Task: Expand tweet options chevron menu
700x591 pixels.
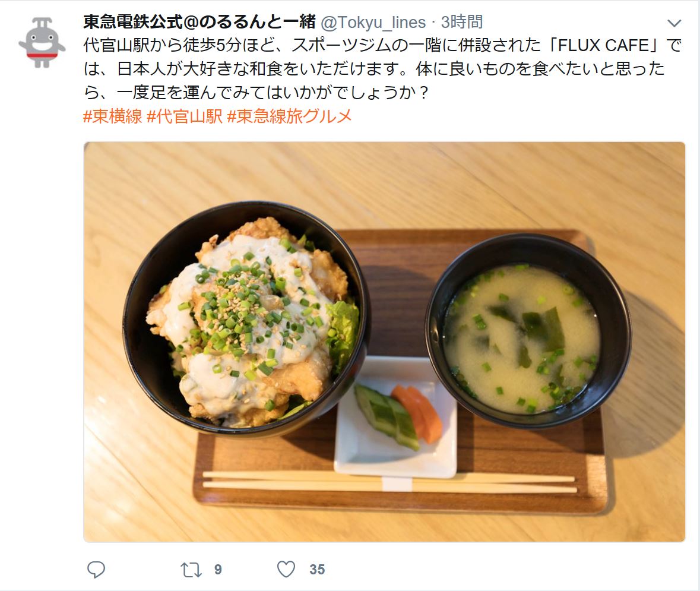Action: click(674, 23)
